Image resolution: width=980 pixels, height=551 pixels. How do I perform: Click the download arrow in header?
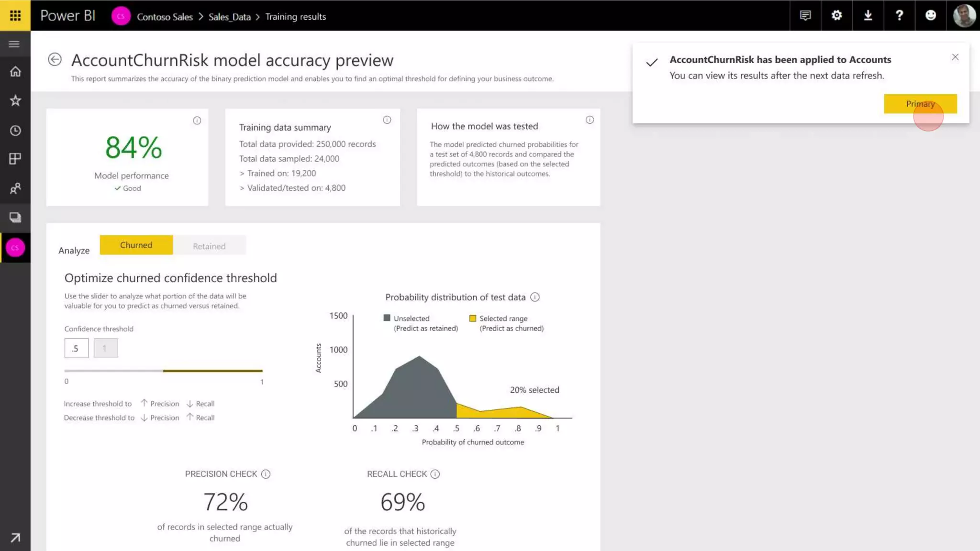click(x=868, y=15)
